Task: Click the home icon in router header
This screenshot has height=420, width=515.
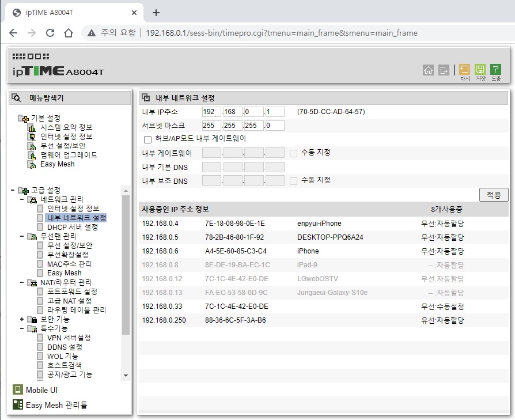Action: click(x=428, y=70)
